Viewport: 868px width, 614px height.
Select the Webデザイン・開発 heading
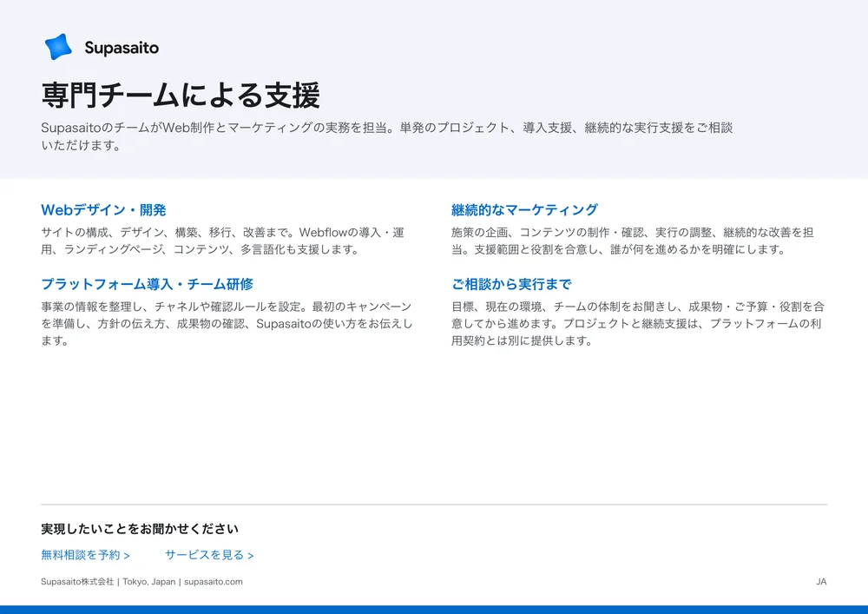point(103,210)
